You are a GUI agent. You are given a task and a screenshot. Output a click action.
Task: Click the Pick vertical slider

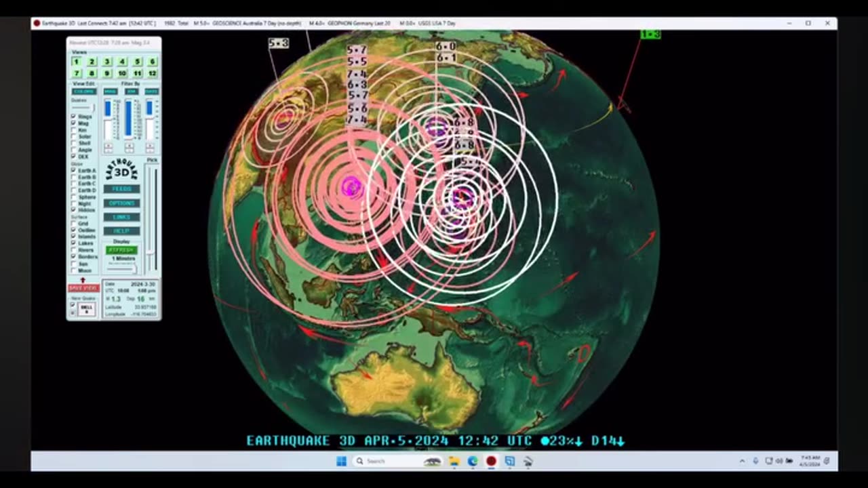point(151,218)
